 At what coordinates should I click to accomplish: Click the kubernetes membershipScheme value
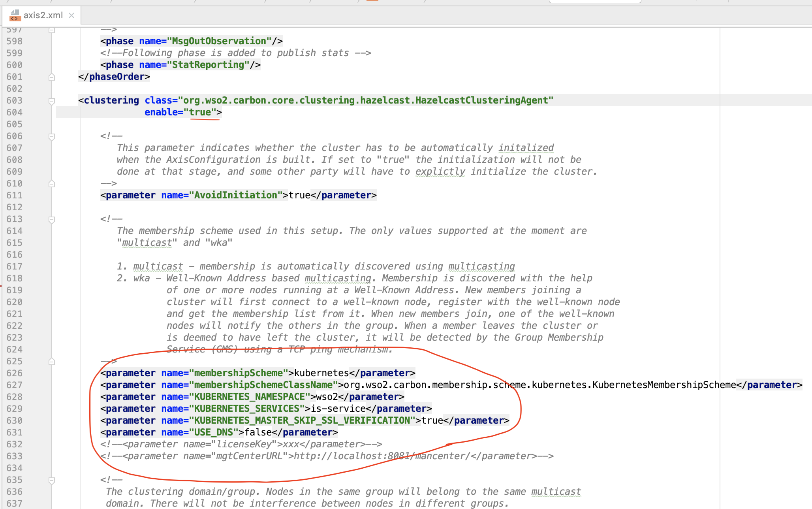321,373
